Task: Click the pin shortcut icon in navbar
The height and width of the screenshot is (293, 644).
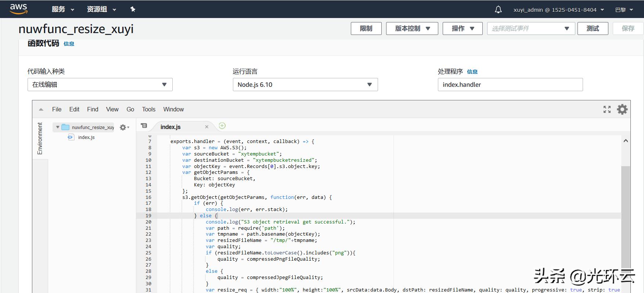Action: tap(133, 9)
